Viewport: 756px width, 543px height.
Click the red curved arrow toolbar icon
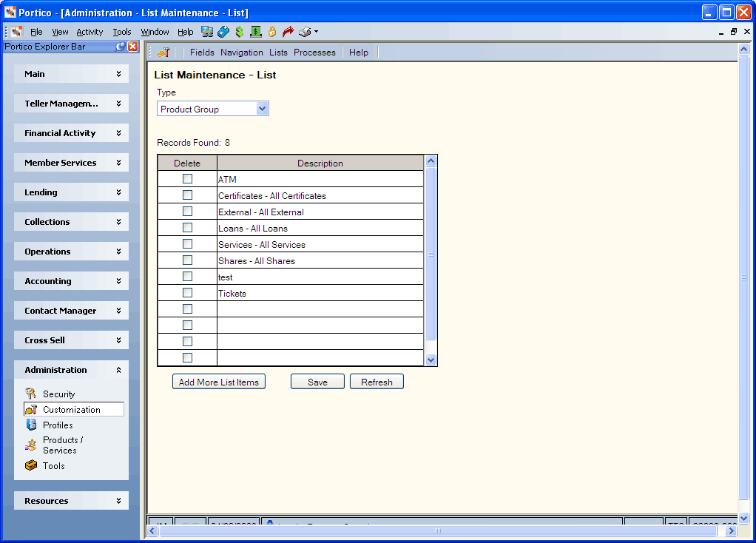coord(288,32)
